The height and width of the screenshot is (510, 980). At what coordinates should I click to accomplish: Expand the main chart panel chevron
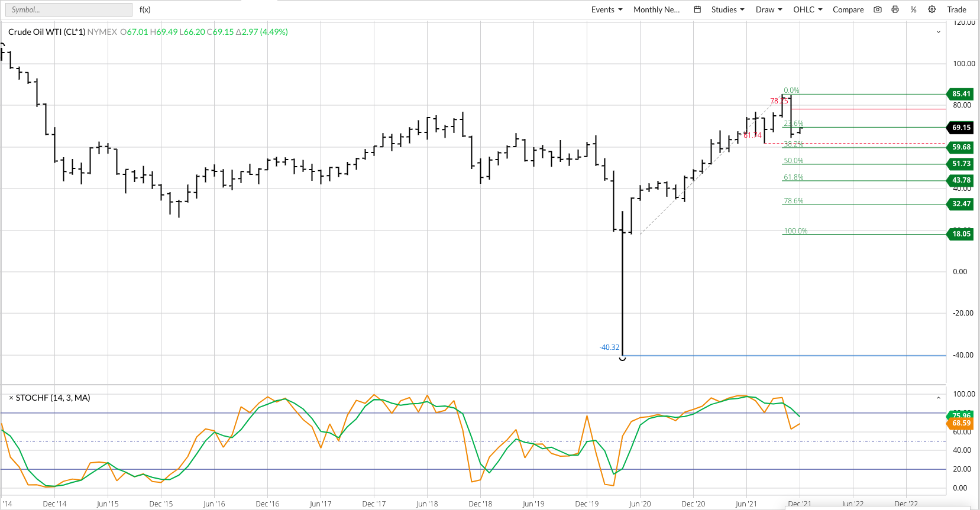[938, 32]
